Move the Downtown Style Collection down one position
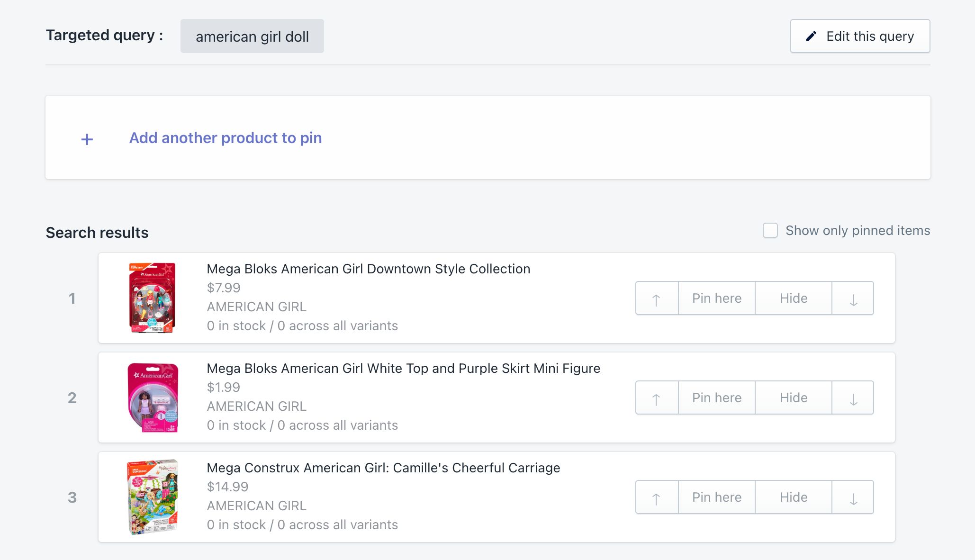Viewport: 975px width, 560px height. [x=852, y=298]
